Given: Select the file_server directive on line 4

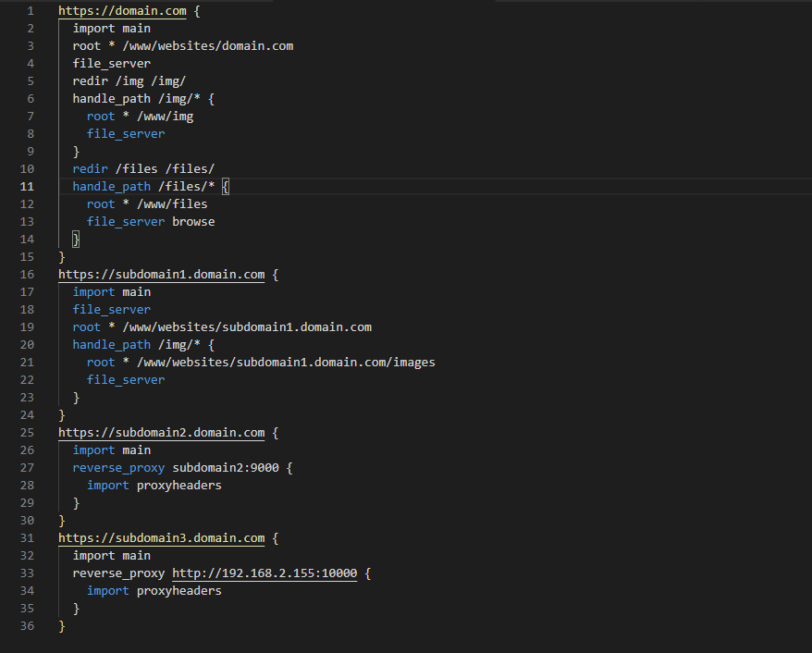Looking at the screenshot, I should [111, 63].
